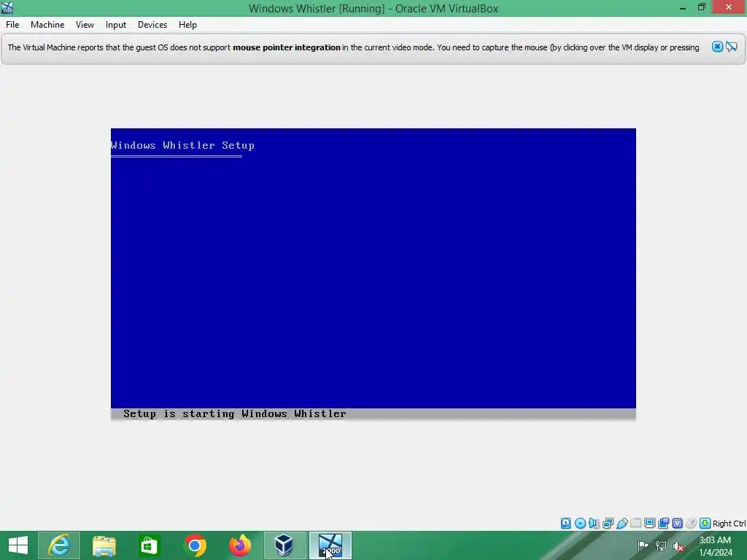Image resolution: width=747 pixels, height=560 pixels.
Task: Select the running Windows Whistler VM taskbar button
Action: click(x=330, y=545)
